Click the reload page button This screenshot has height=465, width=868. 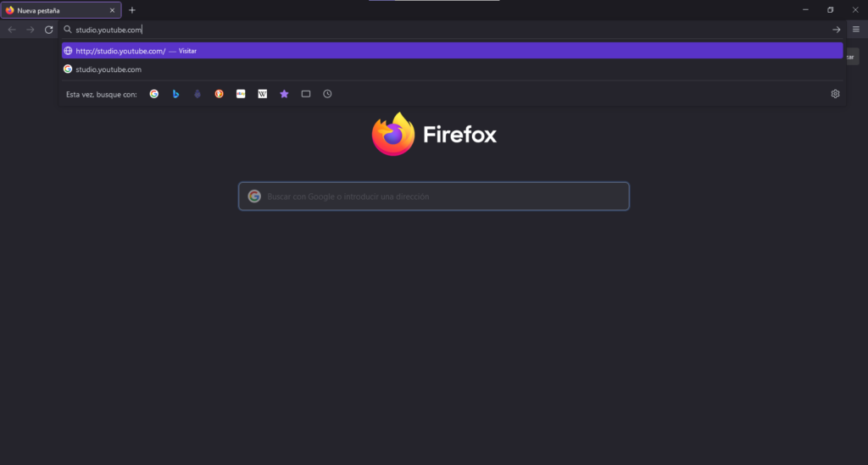click(x=48, y=30)
